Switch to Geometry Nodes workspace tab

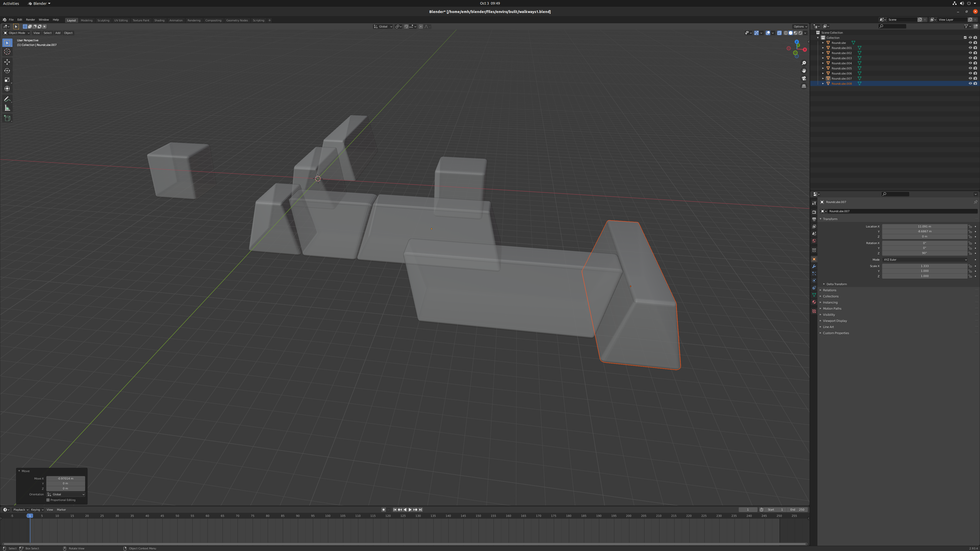237,20
